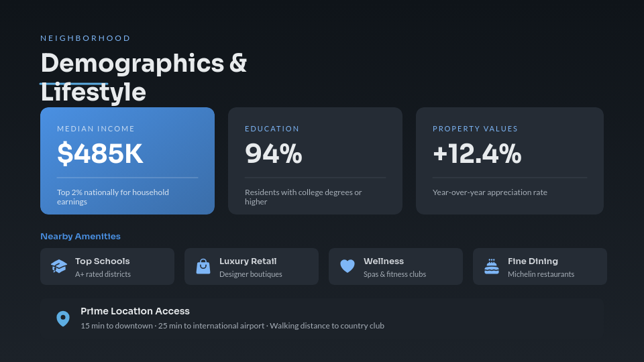The width and height of the screenshot is (644, 362).
Task: Click the graduation cap Top Schools icon
Action: click(x=59, y=266)
